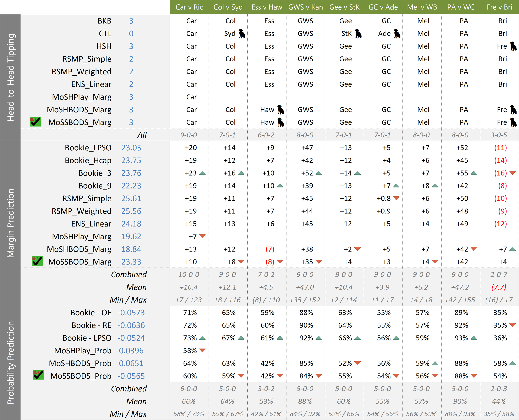Select the PA v WC column header
The width and height of the screenshot is (519, 420).
pyautogui.click(x=461, y=7)
